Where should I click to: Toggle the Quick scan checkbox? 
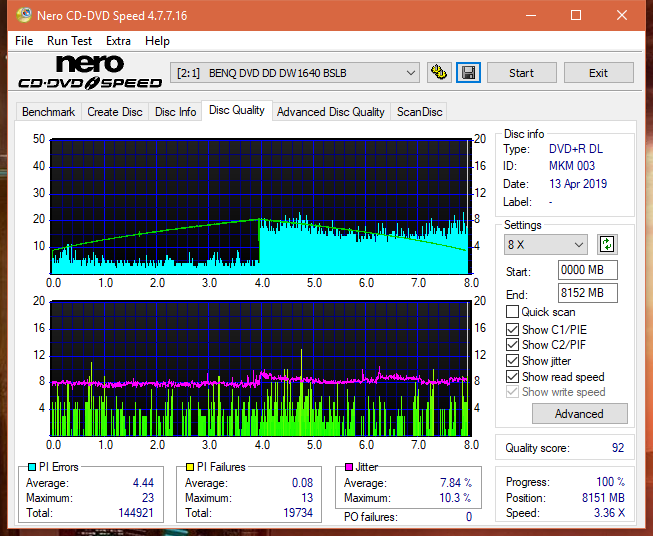point(512,312)
